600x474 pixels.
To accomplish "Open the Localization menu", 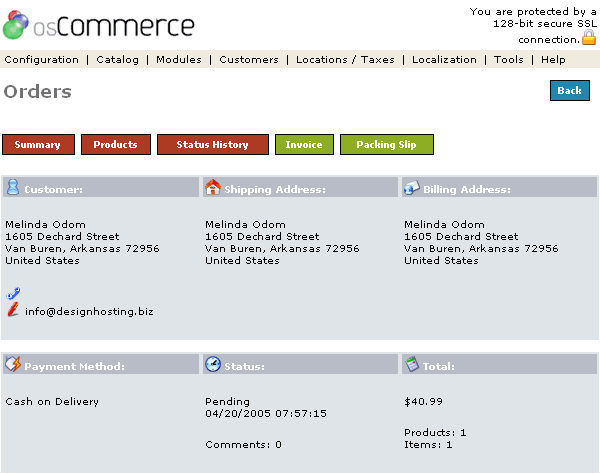I will [444, 60].
